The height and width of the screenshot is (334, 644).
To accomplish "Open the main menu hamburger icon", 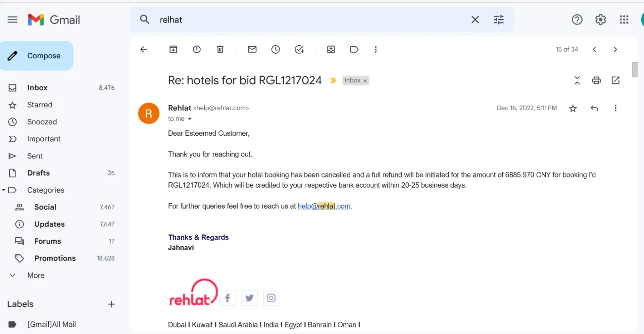I will tap(13, 20).
